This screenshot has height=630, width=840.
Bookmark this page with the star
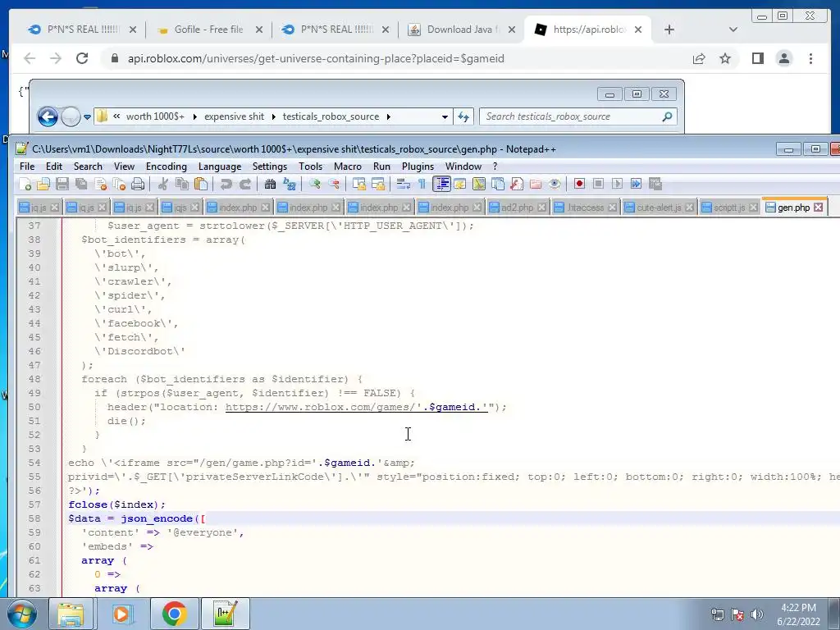[x=725, y=58]
